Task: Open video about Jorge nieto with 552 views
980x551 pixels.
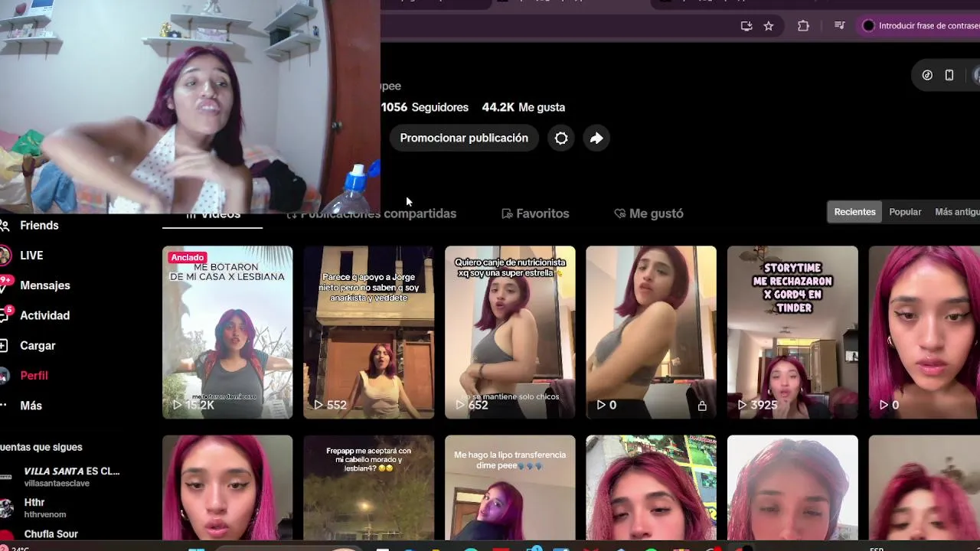Action: click(x=368, y=332)
